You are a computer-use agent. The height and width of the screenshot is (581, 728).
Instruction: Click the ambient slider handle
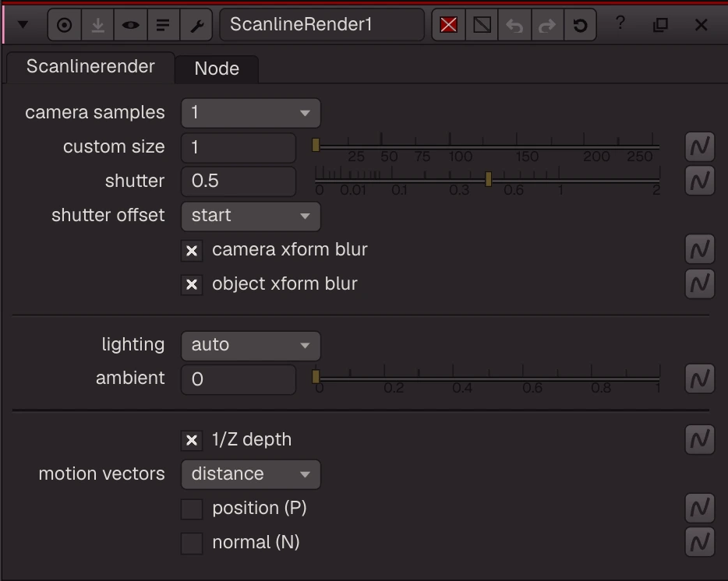[x=316, y=377]
